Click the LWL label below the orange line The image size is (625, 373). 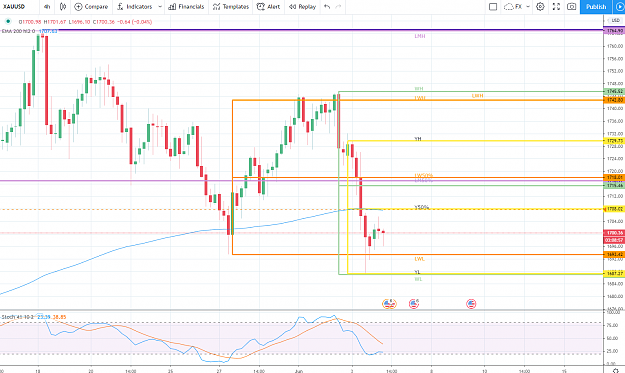(x=419, y=259)
